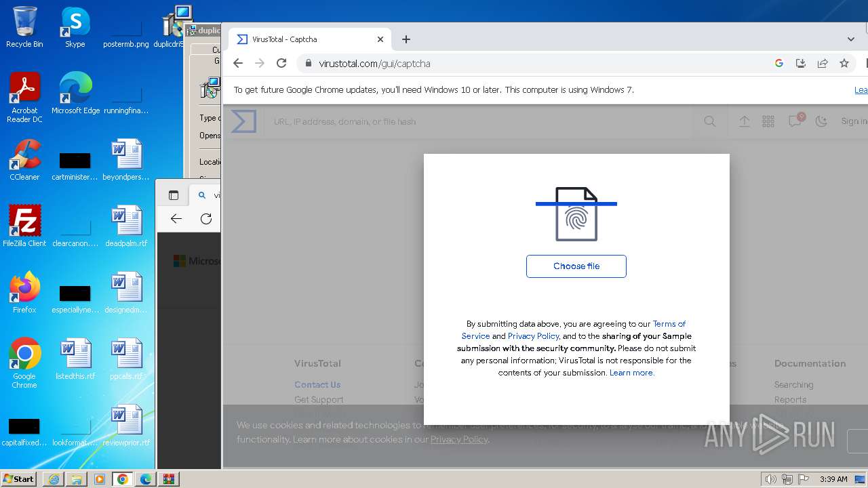Open the VirusTotal apps grid icon
The image size is (868, 488).
pos(768,121)
